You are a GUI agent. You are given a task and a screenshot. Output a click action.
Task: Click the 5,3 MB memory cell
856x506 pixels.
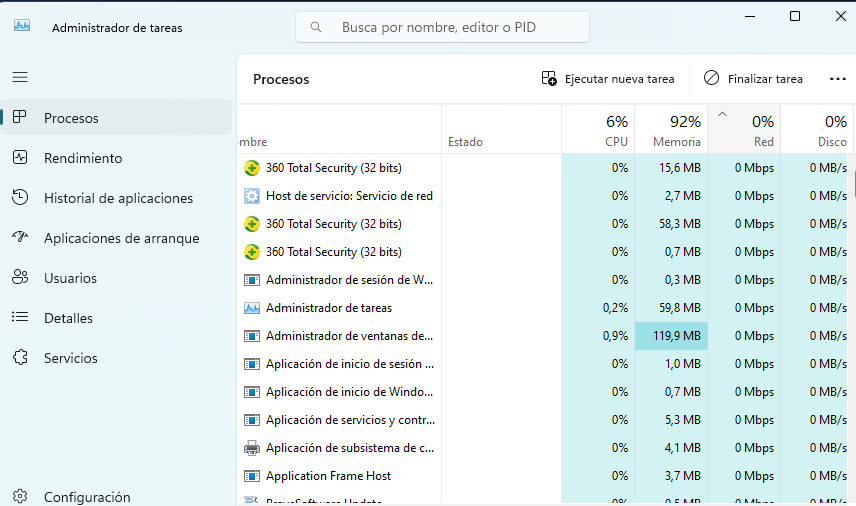tap(671, 420)
